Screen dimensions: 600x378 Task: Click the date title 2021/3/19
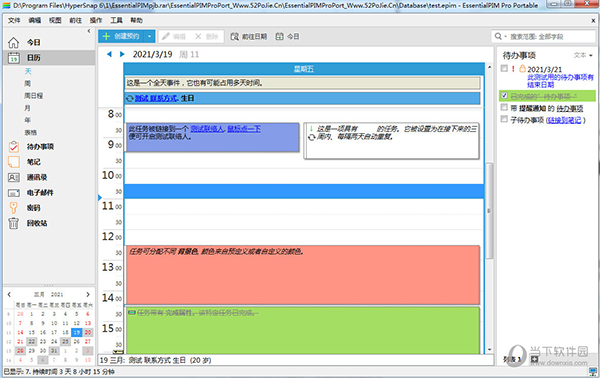152,54
